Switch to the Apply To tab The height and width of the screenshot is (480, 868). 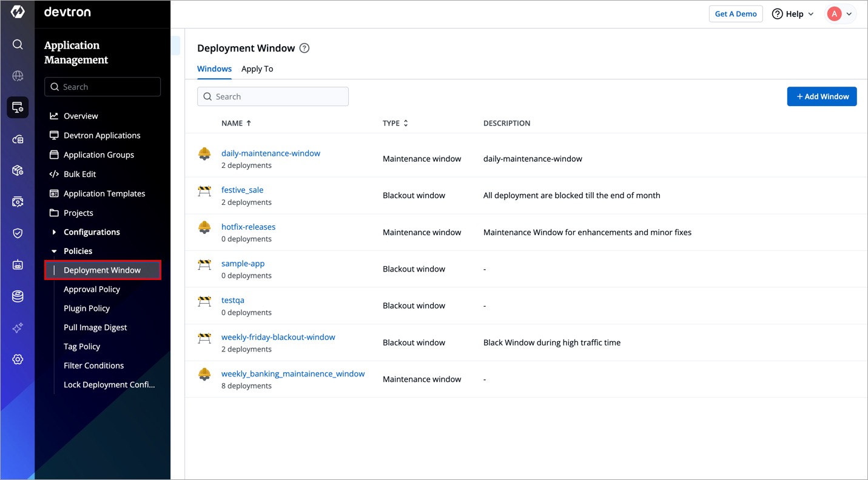pyautogui.click(x=257, y=69)
